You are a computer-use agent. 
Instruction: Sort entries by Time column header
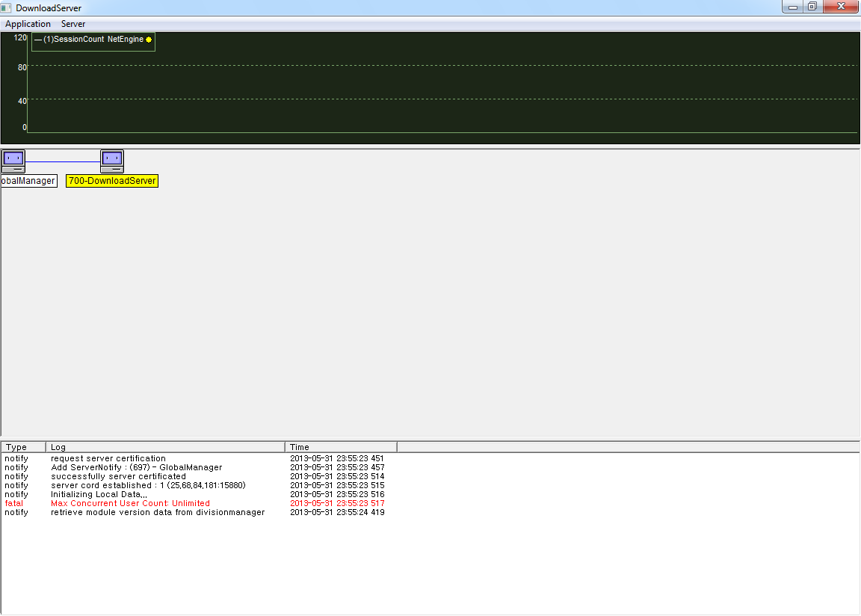(340, 447)
